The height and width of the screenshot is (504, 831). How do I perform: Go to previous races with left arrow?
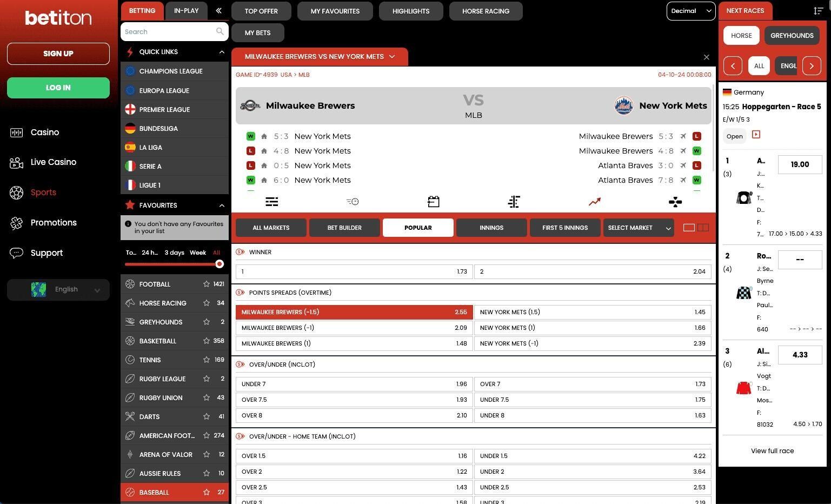point(733,66)
